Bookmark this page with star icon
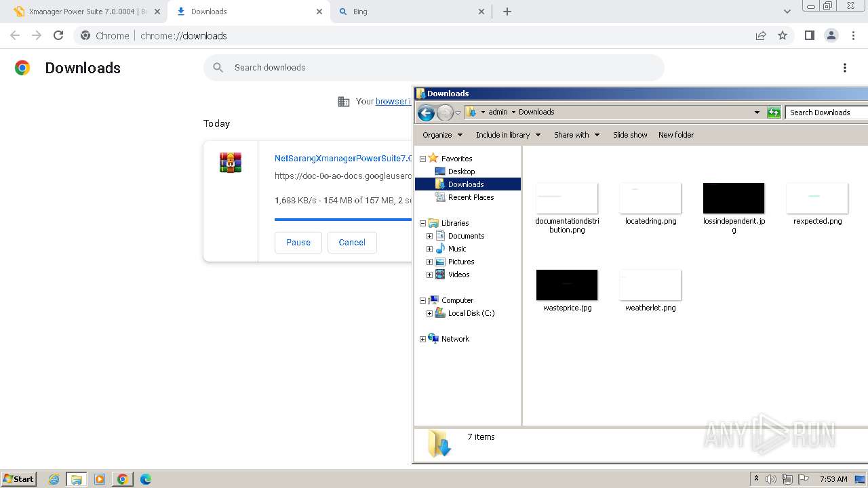 (783, 35)
